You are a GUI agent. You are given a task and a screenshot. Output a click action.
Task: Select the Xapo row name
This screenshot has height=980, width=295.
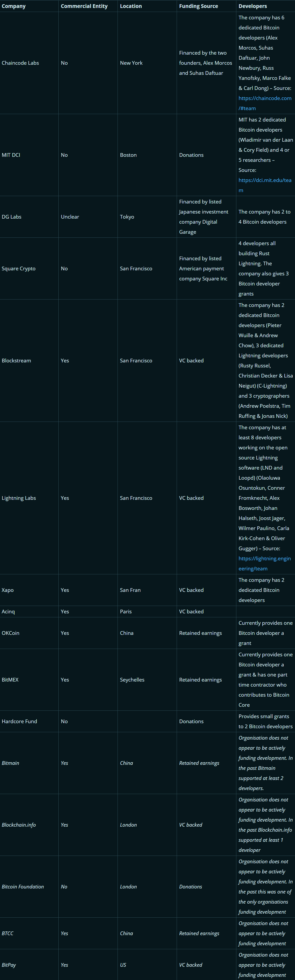coord(8,590)
